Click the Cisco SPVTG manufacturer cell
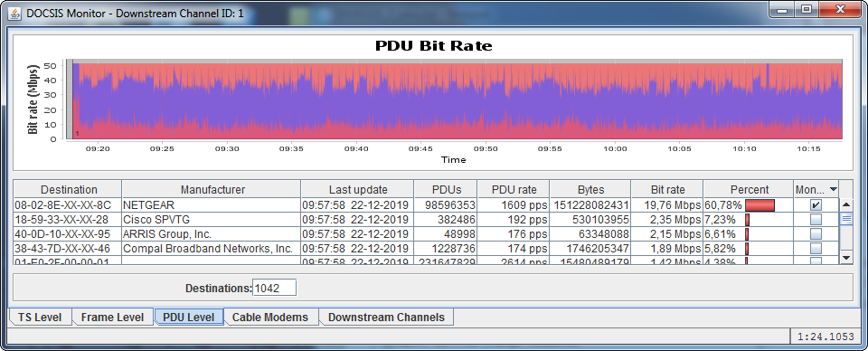Image resolution: width=868 pixels, height=351 pixels. [x=212, y=220]
